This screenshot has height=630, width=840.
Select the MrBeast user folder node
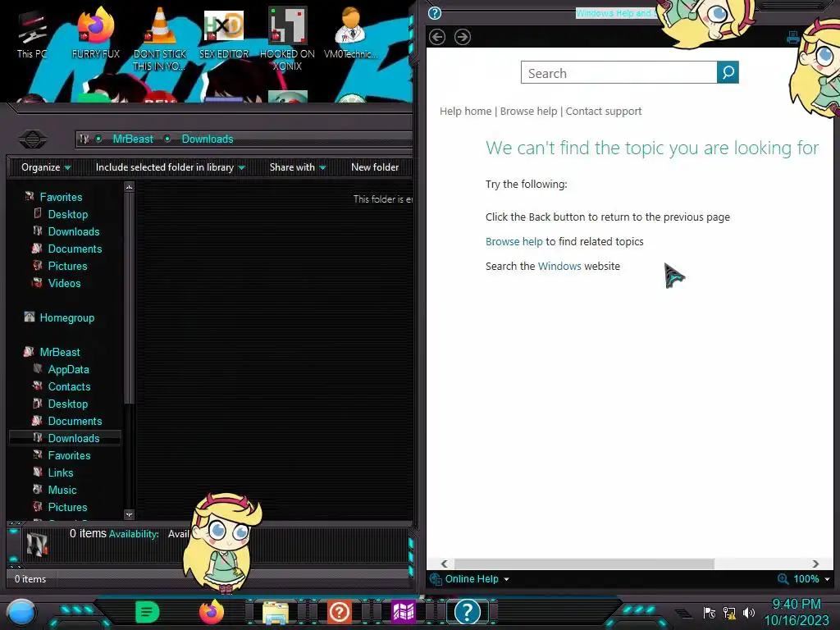(59, 352)
